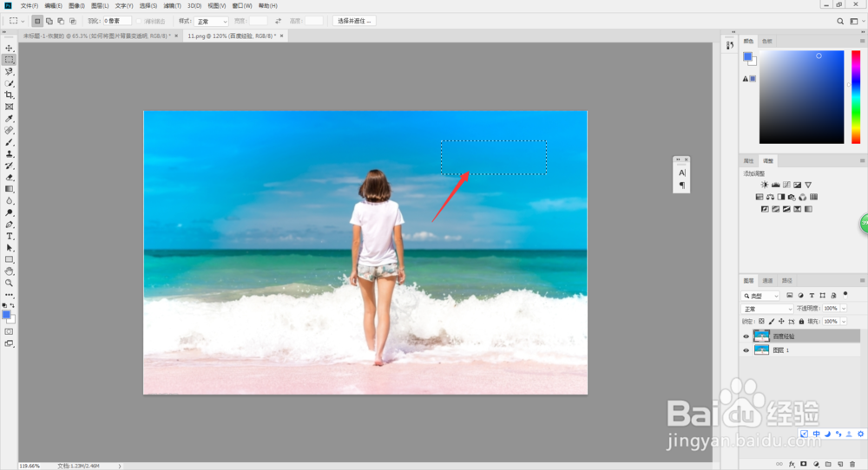Enable Intersect with Selection mode
The image size is (868, 470).
[73, 21]
